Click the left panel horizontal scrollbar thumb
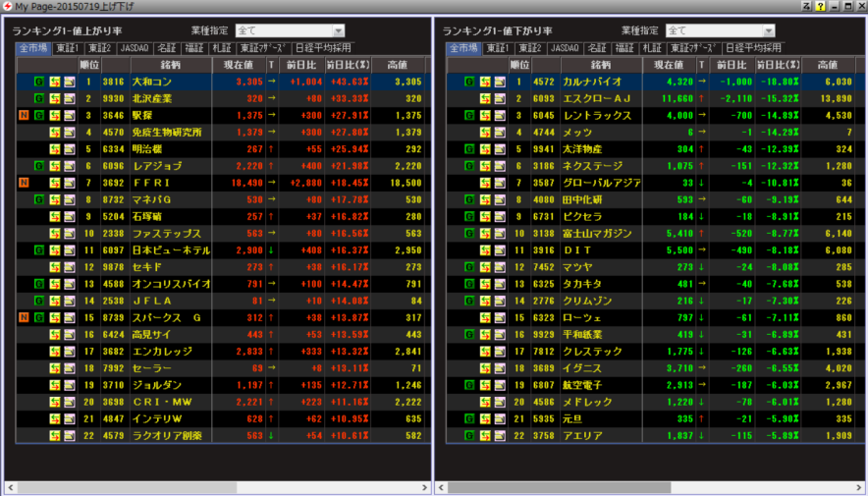868x496 pixels. (127, 488)
